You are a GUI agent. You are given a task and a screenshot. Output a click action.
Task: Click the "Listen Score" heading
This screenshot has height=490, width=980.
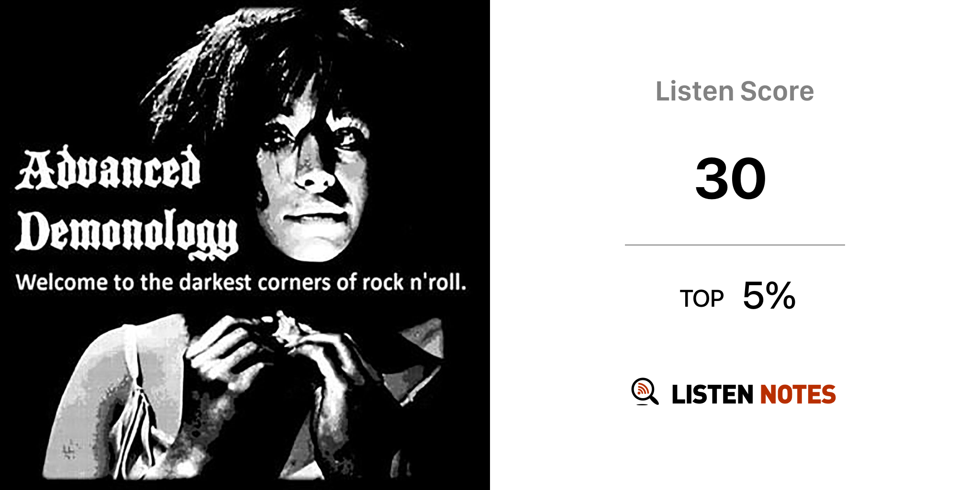734,91
